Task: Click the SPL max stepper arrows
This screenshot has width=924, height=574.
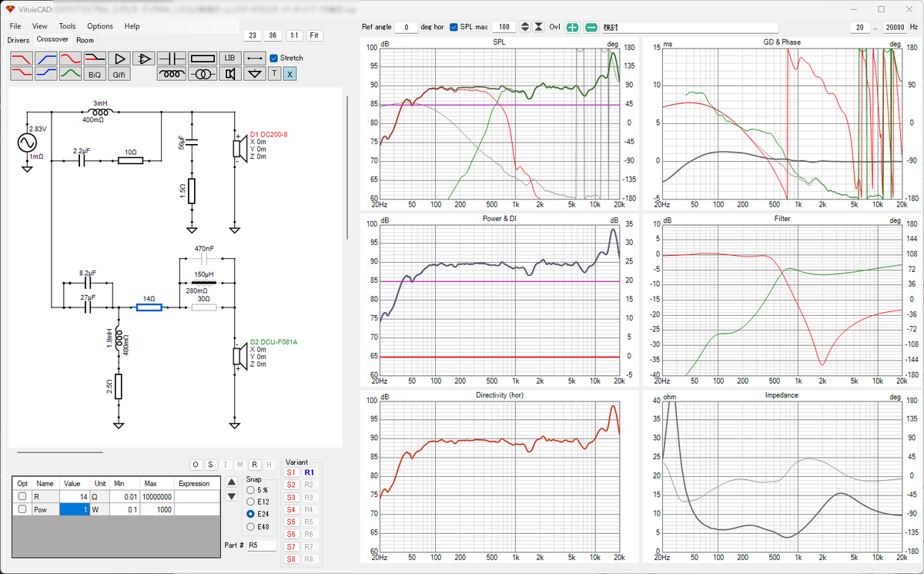Action: click(x=525, y=27)
